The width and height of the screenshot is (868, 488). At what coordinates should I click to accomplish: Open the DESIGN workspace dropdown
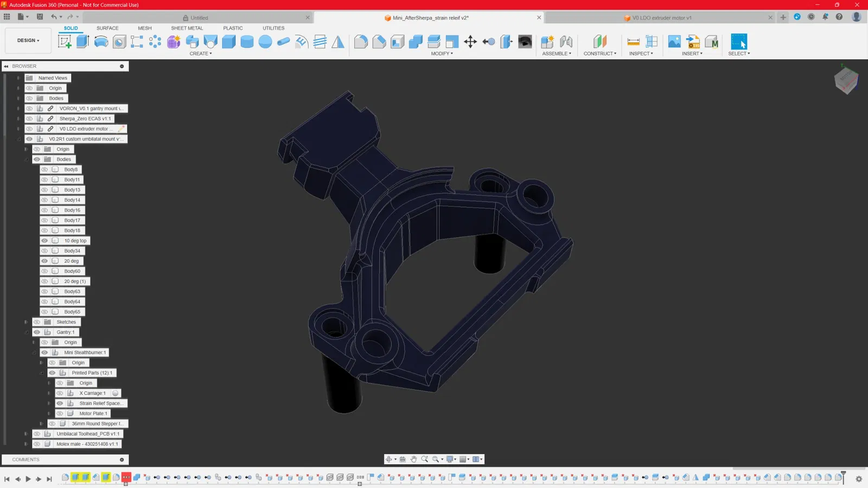click(x=28, y=41)
